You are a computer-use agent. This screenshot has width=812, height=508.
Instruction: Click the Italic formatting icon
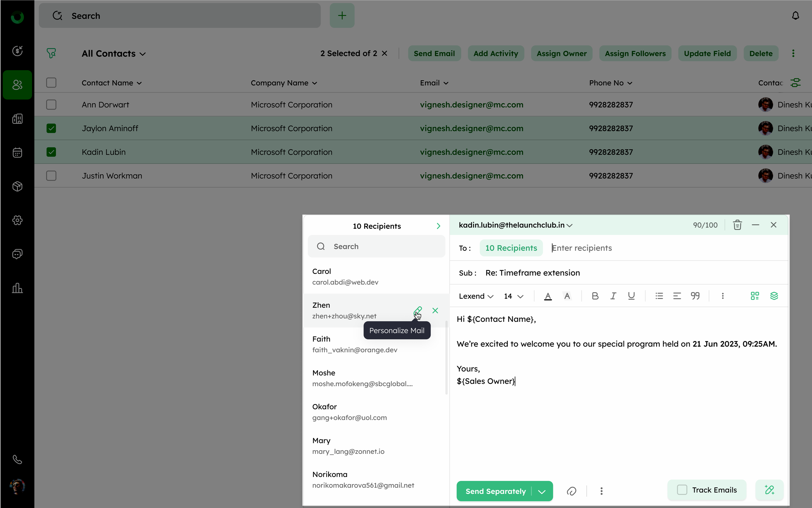pyautogui.click(x=613, y=296)
